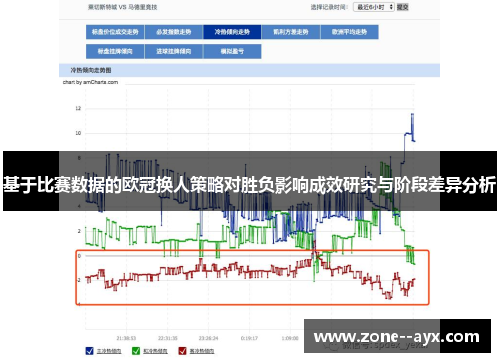The height and width of the screenshot is (362, 500).
Task: Click the 22:31:35 time axis label
Action: (x=168, y=338)
